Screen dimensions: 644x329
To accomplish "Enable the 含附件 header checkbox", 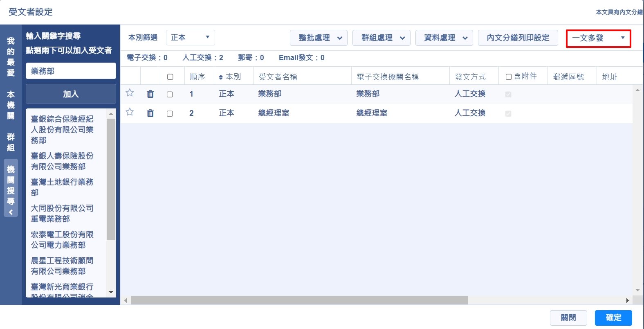I will click(509, 77).
